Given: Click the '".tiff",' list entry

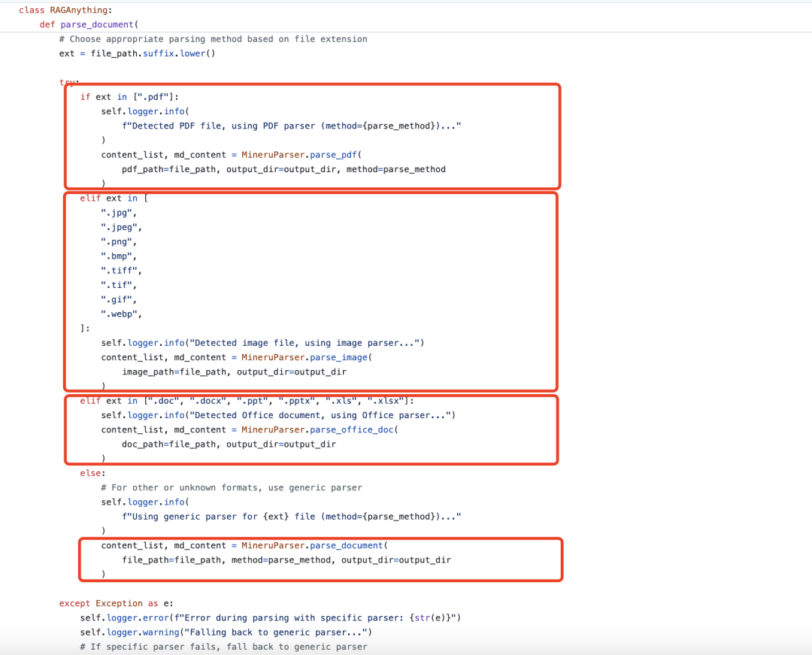Looking at the screenshot, I should coord(122,271).
